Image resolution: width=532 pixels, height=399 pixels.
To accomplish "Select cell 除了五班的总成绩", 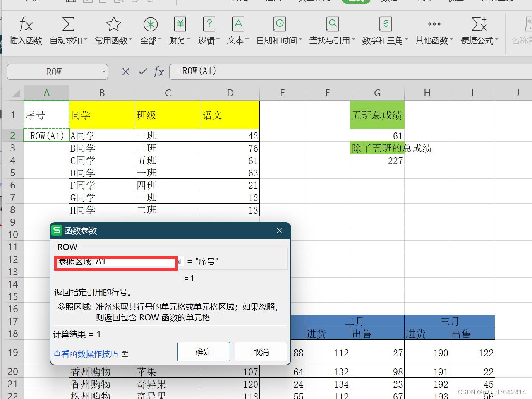I will 377,148.
